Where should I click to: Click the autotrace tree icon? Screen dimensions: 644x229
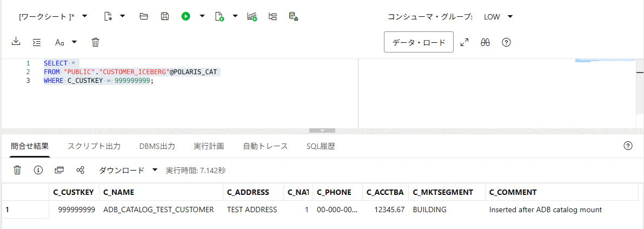(x=273, y=16)
